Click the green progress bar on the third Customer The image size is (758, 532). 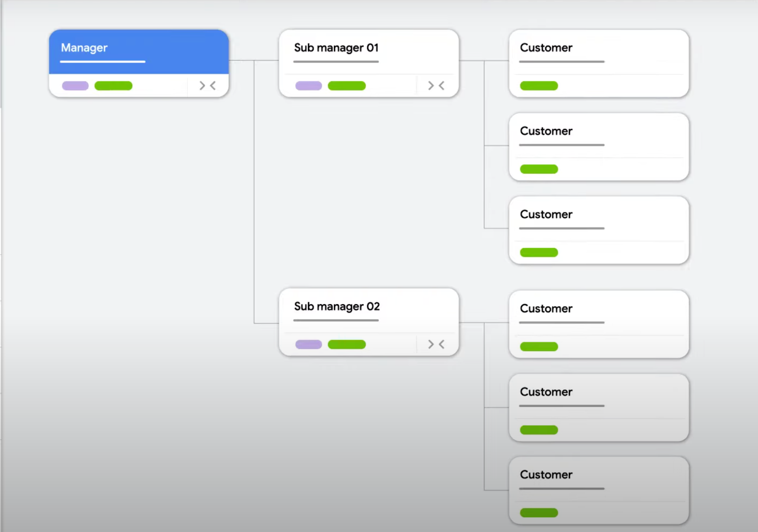pyautogui.click(x=539, y=252)
